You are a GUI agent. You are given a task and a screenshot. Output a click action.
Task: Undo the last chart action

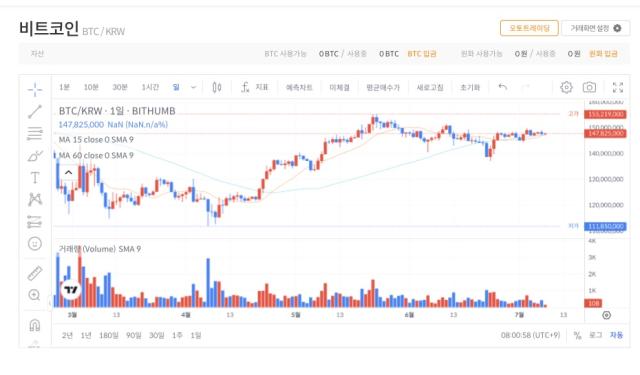pyautogui.click(x=503, y=87)
